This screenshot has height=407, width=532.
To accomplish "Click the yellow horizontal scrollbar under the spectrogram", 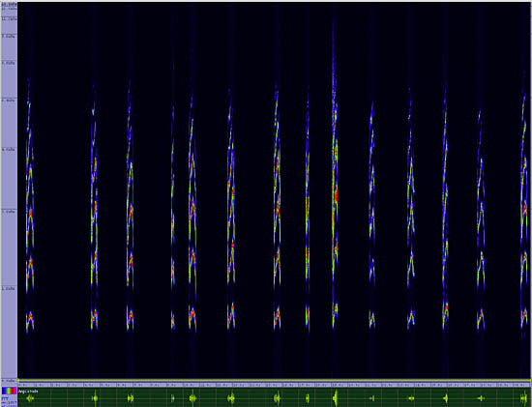I will click(x=275, y=381).
